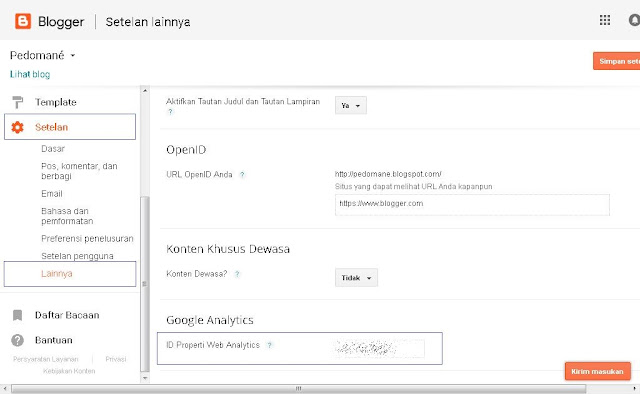Click the Daftar Bacaan bookmark icon
Image resolution: width=640 pixels, height=394 pixels.
pos(17,315)
